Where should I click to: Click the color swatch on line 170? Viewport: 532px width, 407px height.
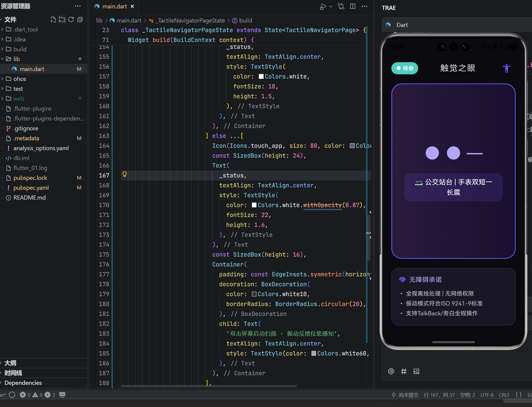(254, 205)
